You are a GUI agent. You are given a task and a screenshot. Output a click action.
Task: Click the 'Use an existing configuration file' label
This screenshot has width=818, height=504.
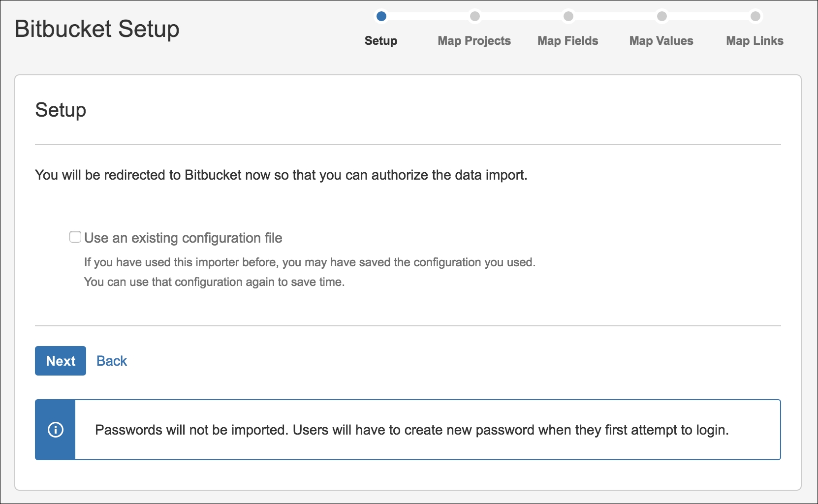point(183,238)
